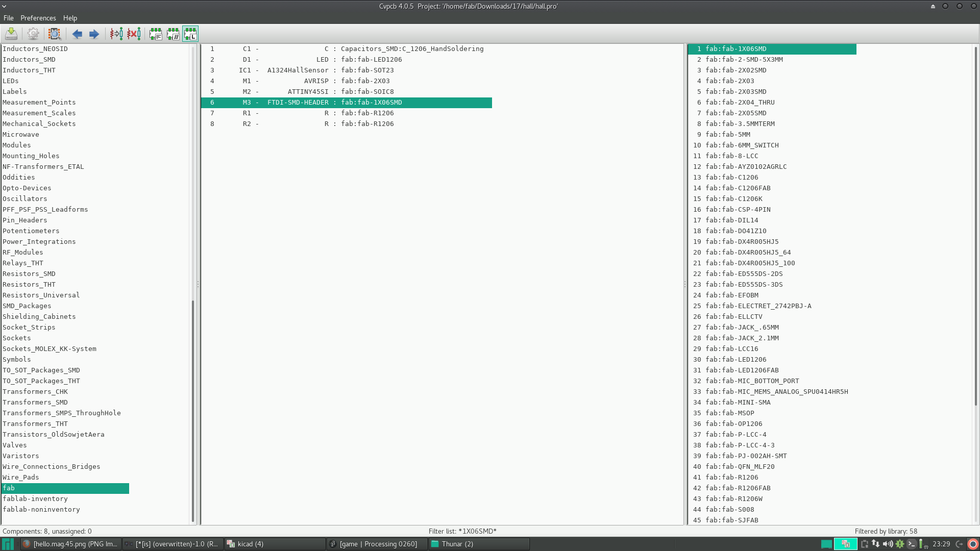Go to previous unassociated component arrow
The image size is (980, 551).
[77, 34]
